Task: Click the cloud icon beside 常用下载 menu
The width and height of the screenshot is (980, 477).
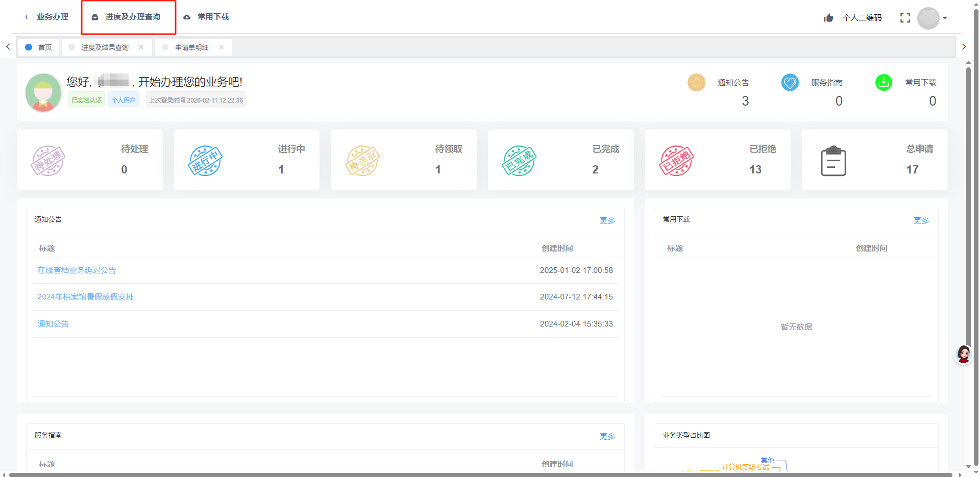Action: click(x=187, y=17)
